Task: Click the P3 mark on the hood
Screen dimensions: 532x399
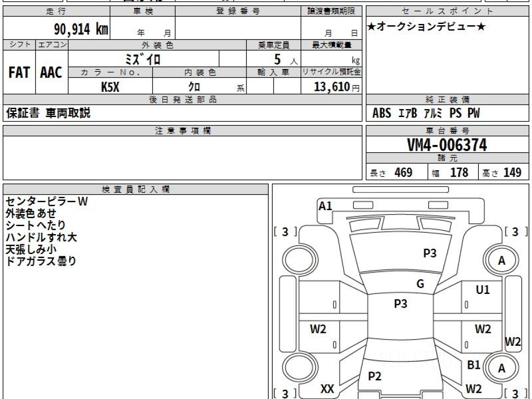Action: click(x=430, y=253)
